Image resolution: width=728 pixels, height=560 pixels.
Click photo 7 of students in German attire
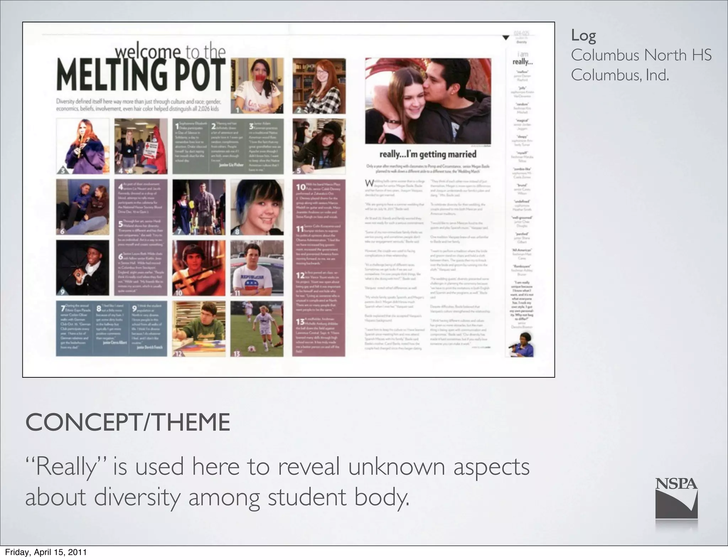click(199, 207)
